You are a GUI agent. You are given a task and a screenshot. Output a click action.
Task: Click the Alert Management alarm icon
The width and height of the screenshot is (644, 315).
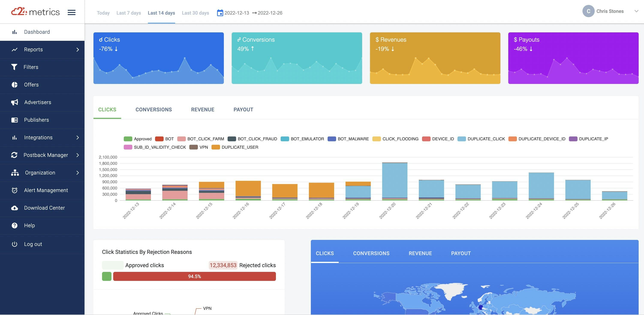pyautogui.click(x=15, y=190)
